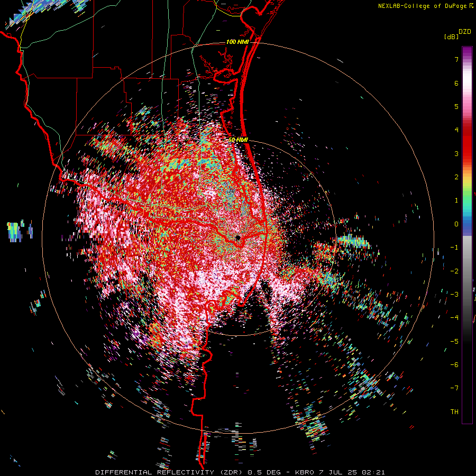Click the -7 value on color scale
The height and width of the screenshot is (476, 476).
tap(454, 388)
